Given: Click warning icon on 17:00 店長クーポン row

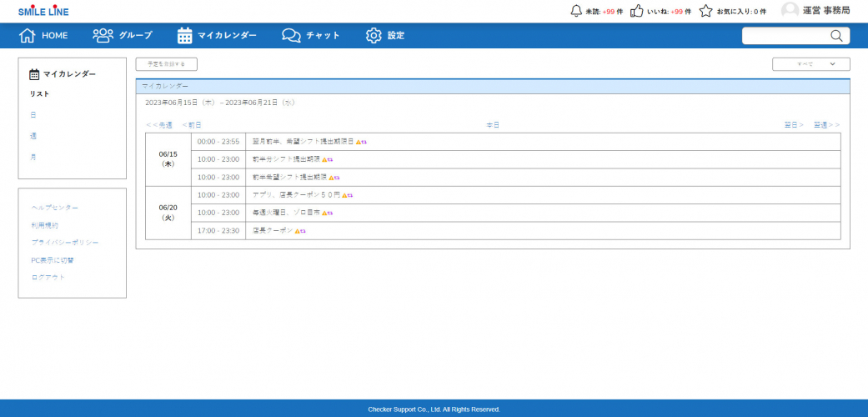Looking at the screenshot, I should point(298,231).
